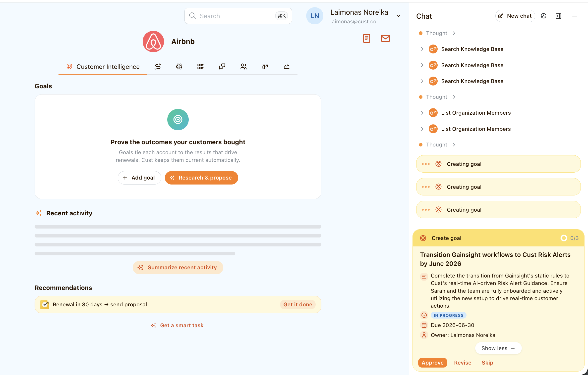Click the 0/3 progress indicator circle

(564, 238)
